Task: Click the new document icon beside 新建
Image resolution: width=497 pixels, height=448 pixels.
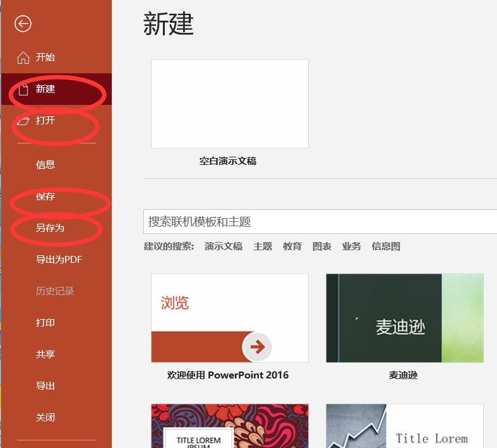Action: [x=23, y=89]
